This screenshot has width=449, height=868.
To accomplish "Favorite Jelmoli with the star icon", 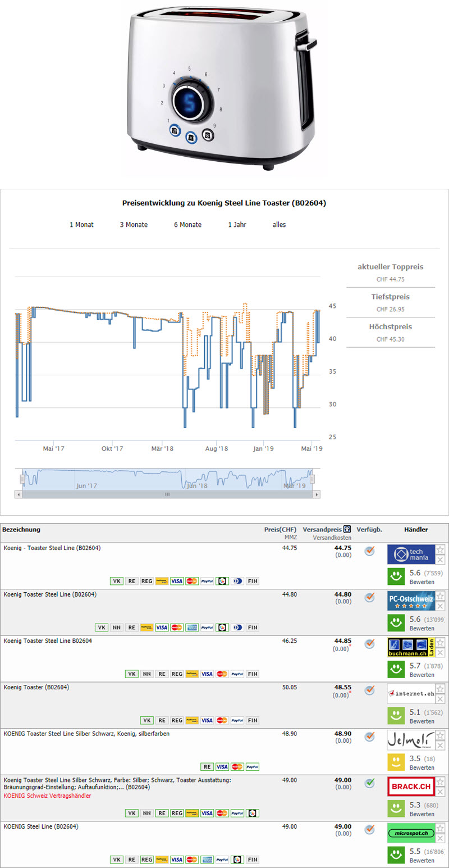I will (441, 735).
